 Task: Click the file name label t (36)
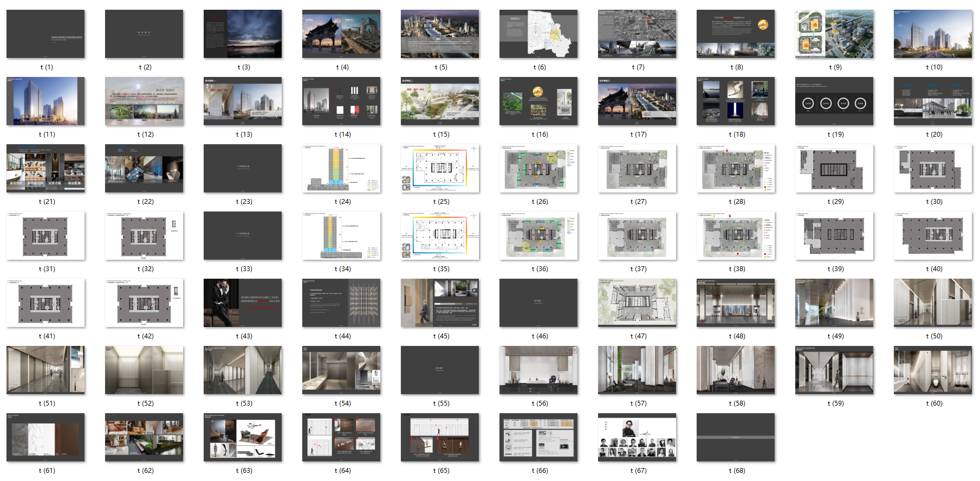[x=540, y=269]
